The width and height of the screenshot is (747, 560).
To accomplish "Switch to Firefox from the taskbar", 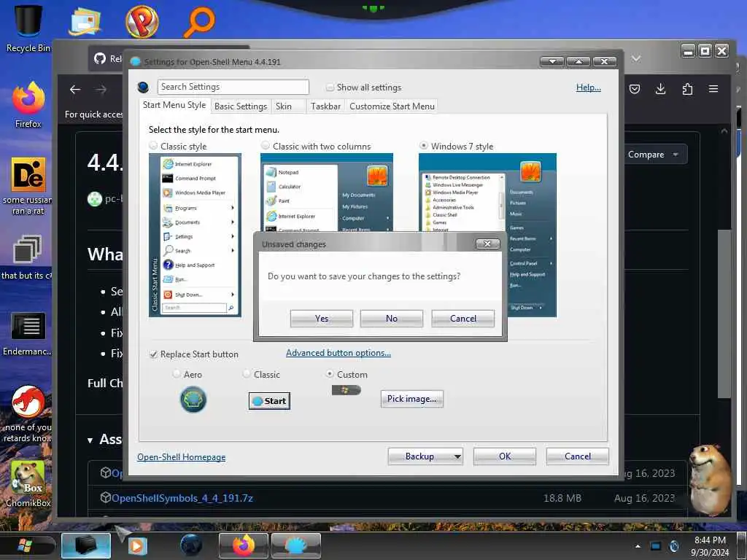I will (x=244, y=545).
